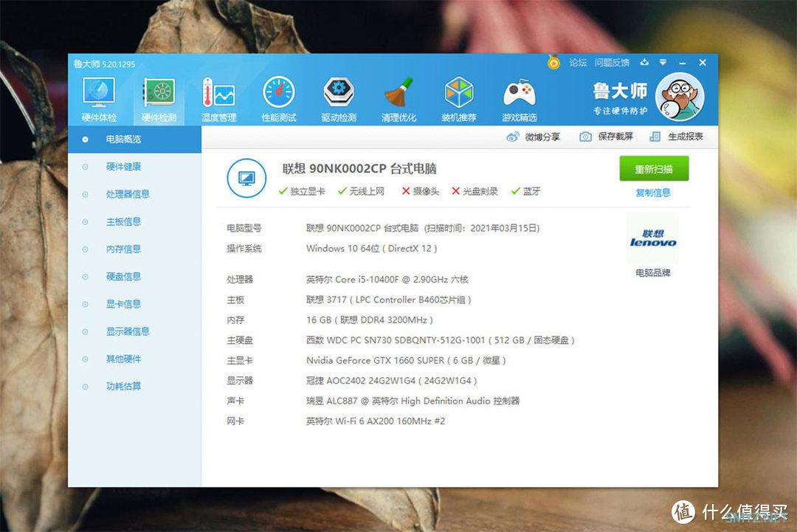The image size is (797, 532).
Task: Click the Core i5-10400F processor value
Action: [387, 280]
